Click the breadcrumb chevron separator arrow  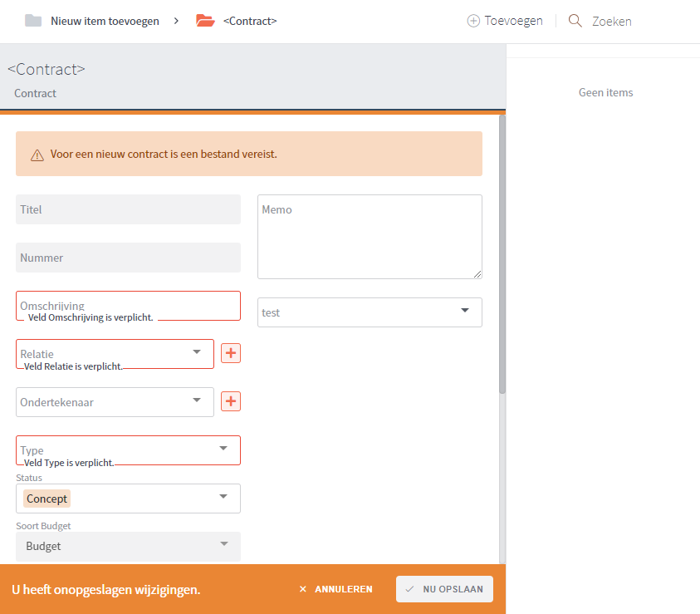[176, 21]
